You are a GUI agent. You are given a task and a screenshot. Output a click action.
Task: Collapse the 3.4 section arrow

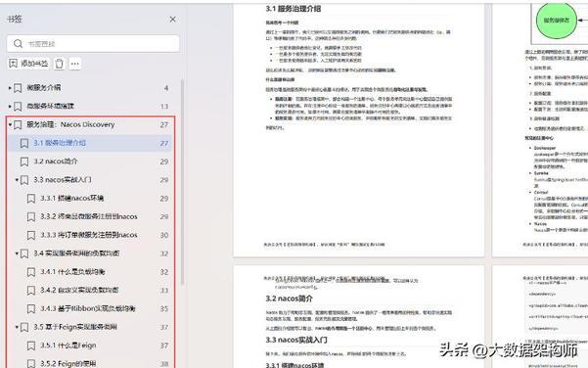pos(17,253)
